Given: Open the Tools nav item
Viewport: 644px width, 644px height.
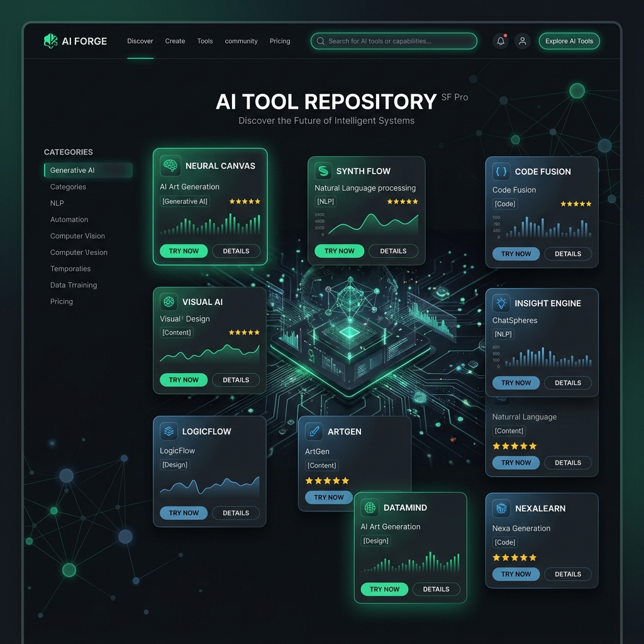Looking at the screenshot, I should (x=205, y=41).
